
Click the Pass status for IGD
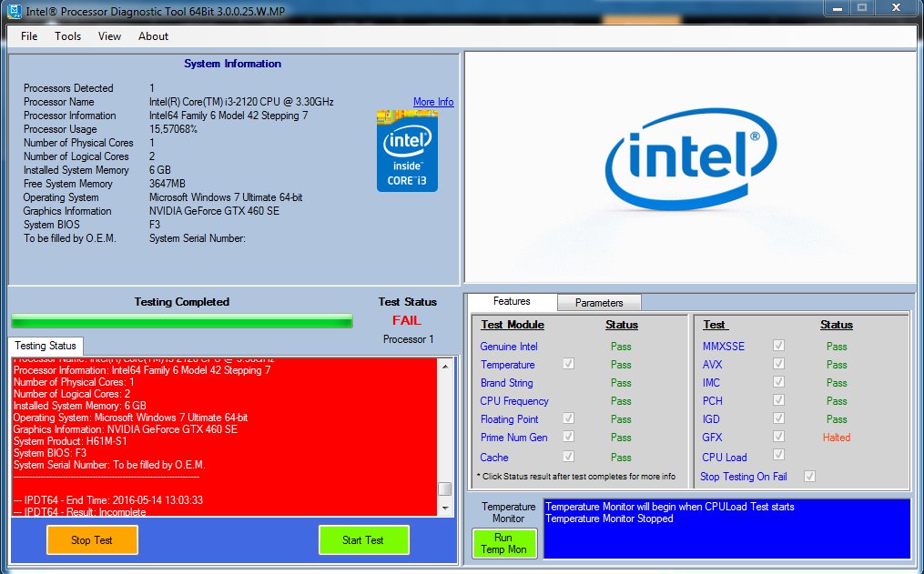click(x=837, y=419)
